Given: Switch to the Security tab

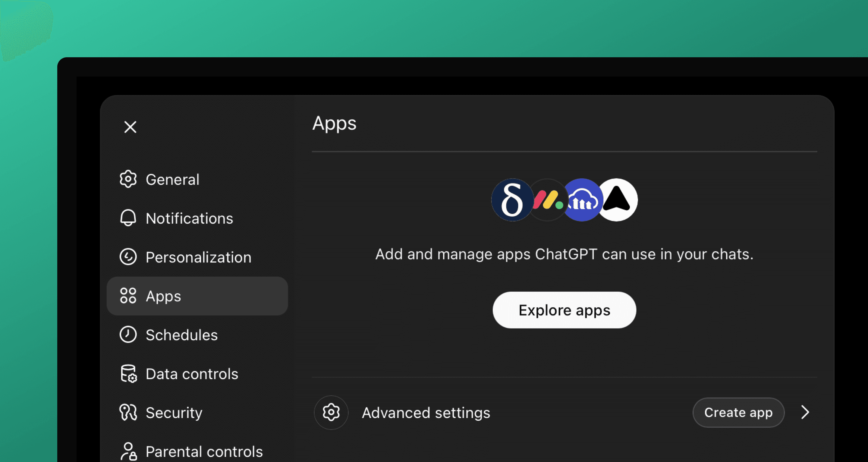Looking at the screenshot, I should 197,413.
